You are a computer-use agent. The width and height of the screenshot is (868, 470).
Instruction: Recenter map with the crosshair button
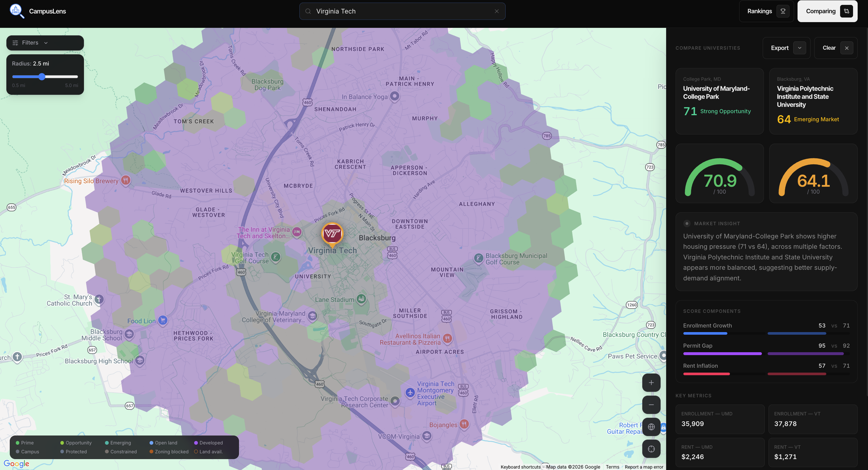point(651,449)
